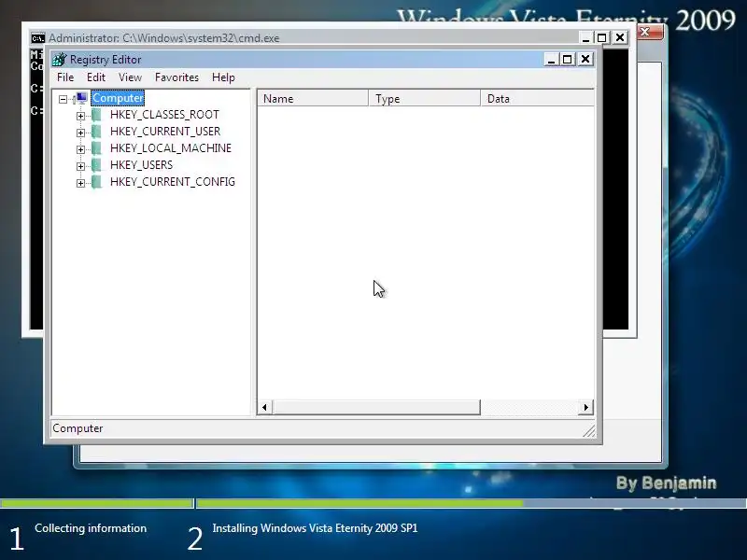Collapse the Computer root node
Screen dimensions: 747x560
click(x=63, y=99)
